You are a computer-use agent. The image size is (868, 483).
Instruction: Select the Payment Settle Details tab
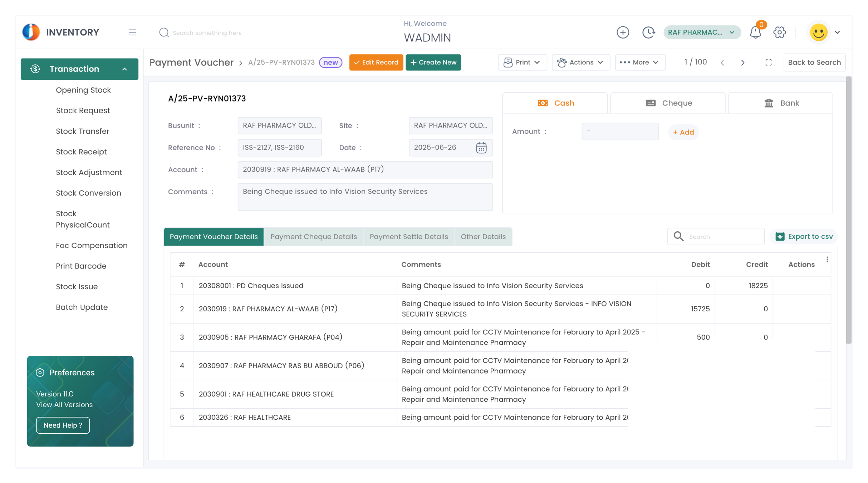(409, 237)
